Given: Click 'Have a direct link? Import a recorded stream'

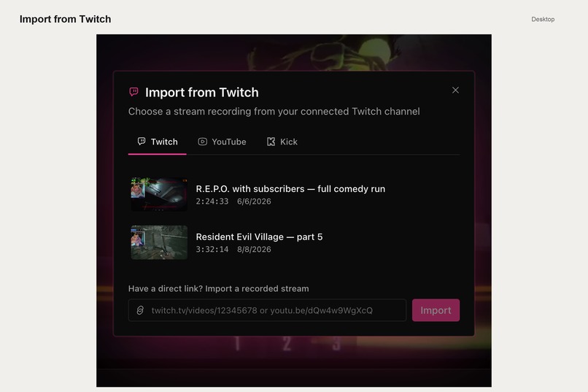Looking at the screenshot, I should [219, 288].
